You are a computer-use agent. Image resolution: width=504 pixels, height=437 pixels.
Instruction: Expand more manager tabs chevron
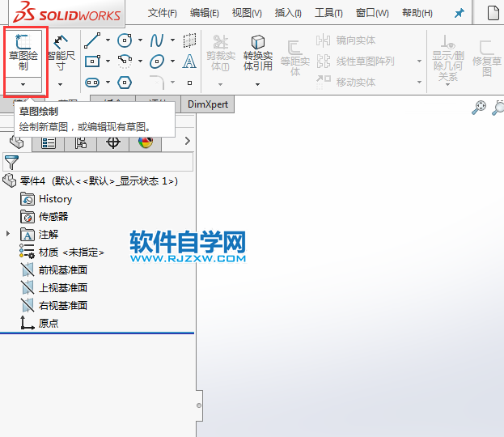click(x=188, y=141)
